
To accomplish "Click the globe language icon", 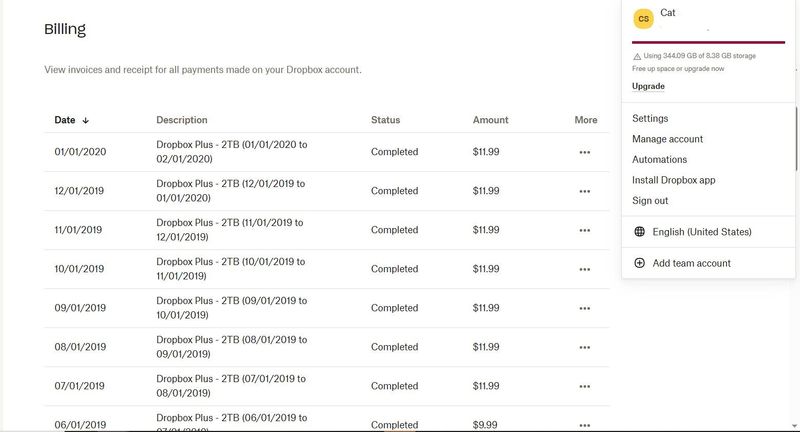I will (639, 232).
